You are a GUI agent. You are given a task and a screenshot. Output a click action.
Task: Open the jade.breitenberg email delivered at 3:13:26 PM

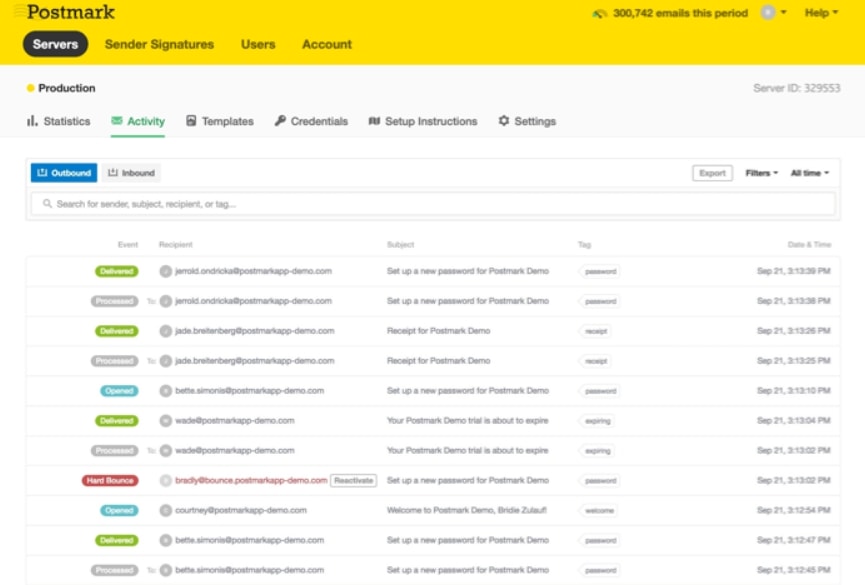point(254,331)
